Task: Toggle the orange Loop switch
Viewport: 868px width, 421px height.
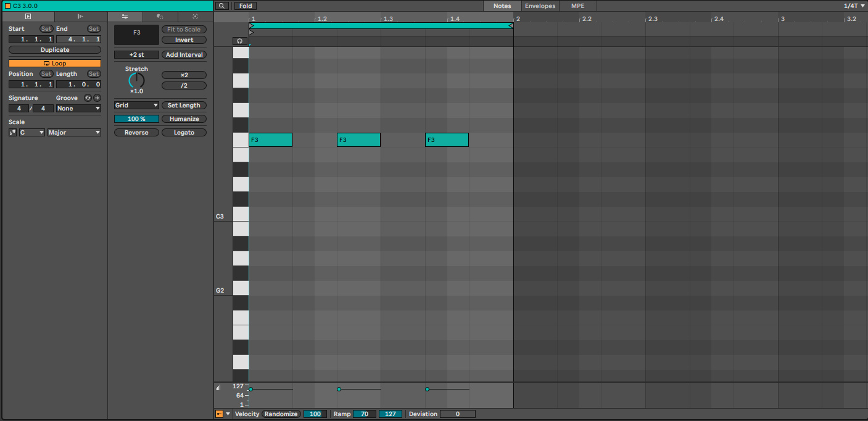Action: (55, 64)
